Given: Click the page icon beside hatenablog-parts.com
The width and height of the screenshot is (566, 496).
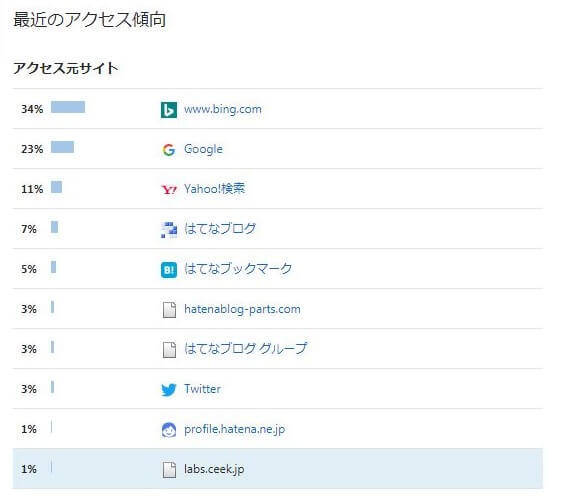Looking at the screenshot, I should pyautogui.click(x=169, y=310).
